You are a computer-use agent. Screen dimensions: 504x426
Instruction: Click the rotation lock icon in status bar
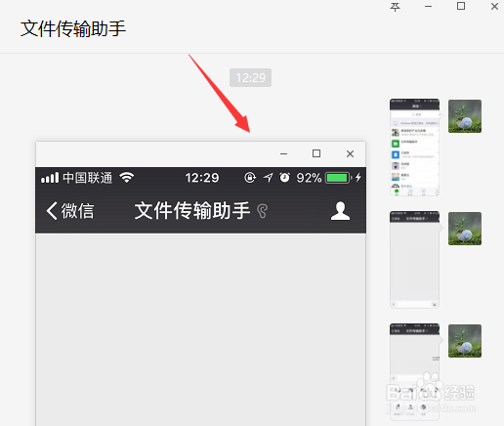pos(250,178)
